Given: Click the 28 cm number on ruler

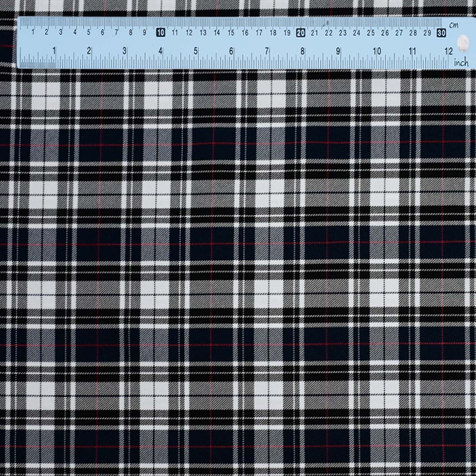Looking at the screenshot, I should [x=413, y=33].
